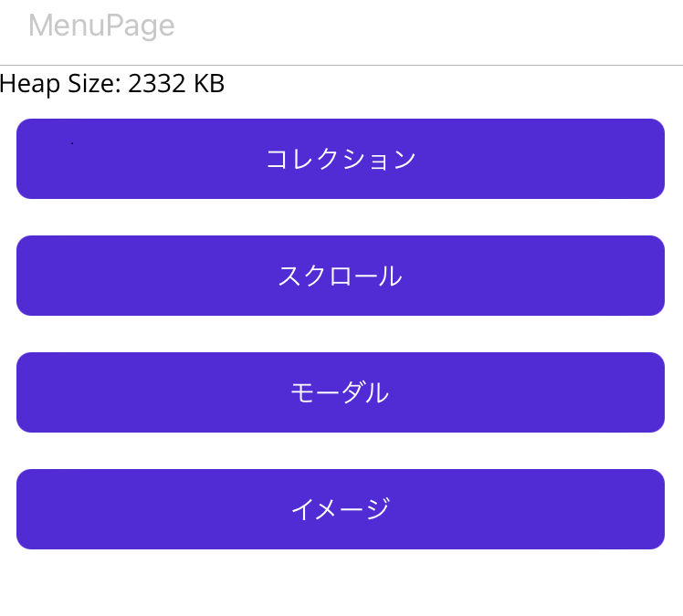Click the イメージ label text
Screen dimensions: 683x616
341,509
